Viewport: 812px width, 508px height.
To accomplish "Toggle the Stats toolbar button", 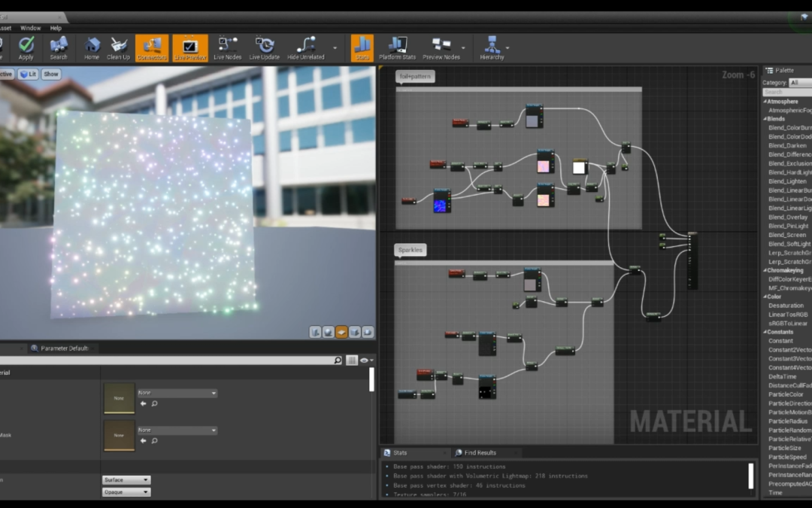I will coord(362,48).
